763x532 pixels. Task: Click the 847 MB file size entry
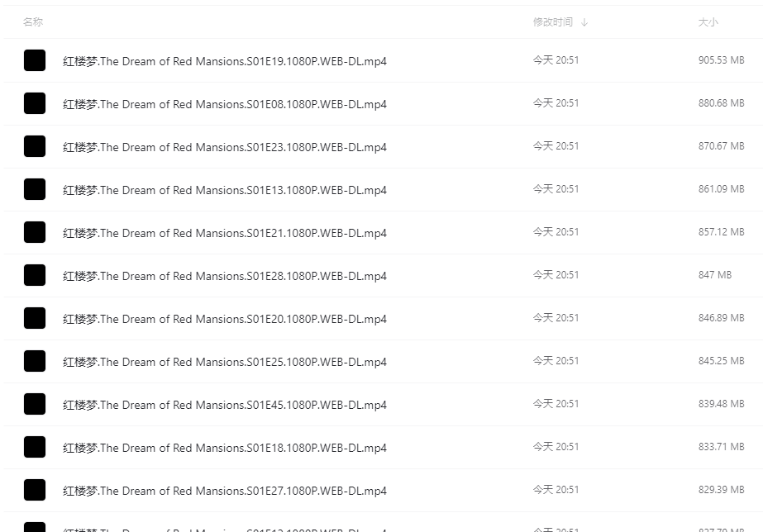pos(714,275)
